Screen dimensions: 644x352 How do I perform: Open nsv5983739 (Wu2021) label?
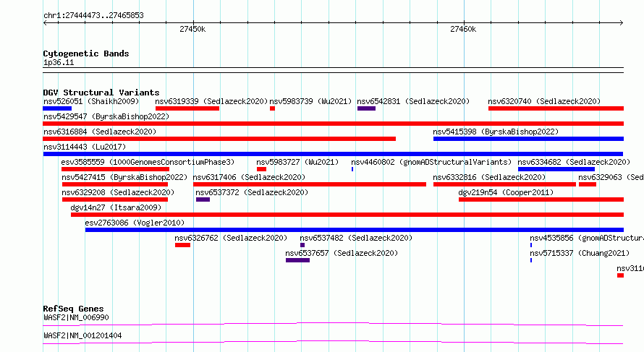pos(310,101)
